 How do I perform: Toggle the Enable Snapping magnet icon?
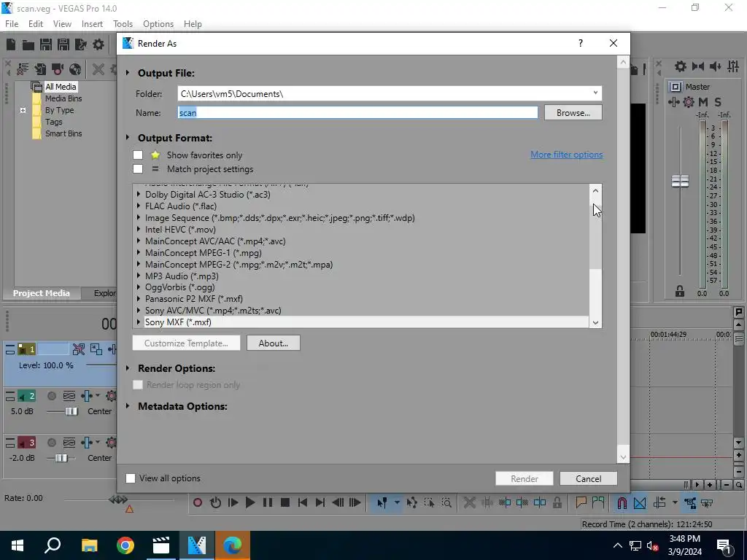622,502
